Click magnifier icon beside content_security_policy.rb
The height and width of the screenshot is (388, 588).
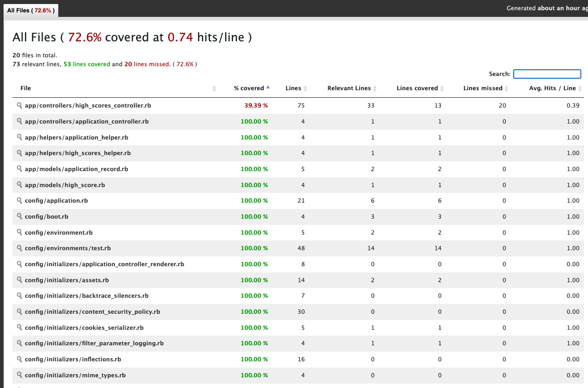(19, 312)
